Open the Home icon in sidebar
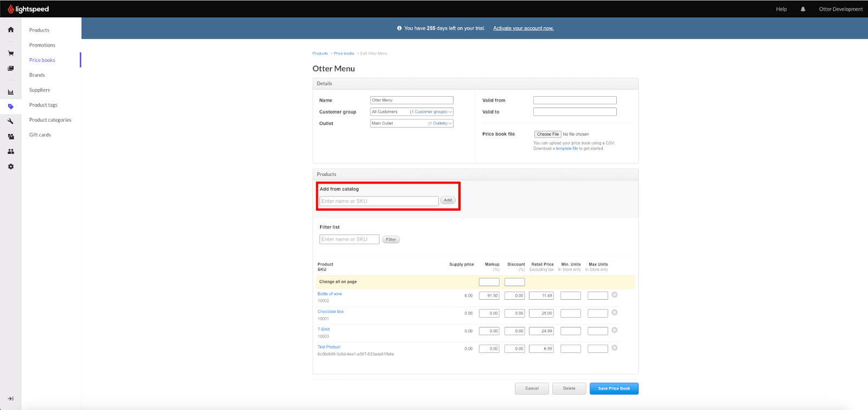The width and height of the screenshot is (868, 410). click(11, 30)
